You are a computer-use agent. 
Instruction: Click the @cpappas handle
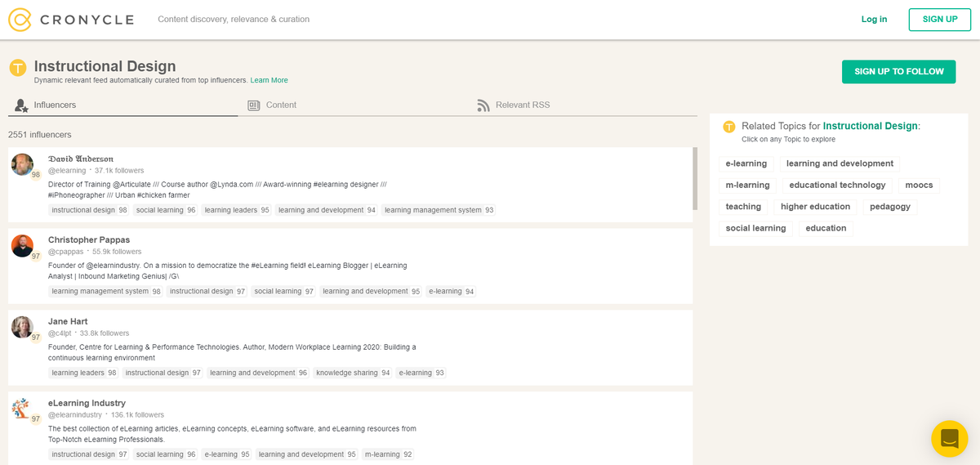(66, 252)
